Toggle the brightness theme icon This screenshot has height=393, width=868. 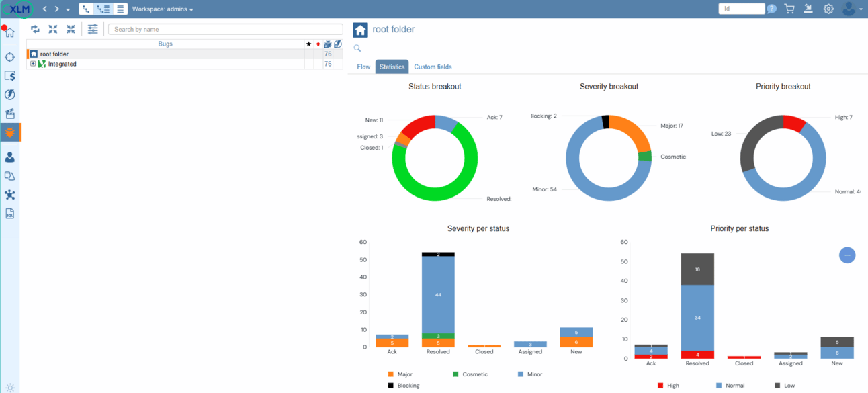(10, 388)
